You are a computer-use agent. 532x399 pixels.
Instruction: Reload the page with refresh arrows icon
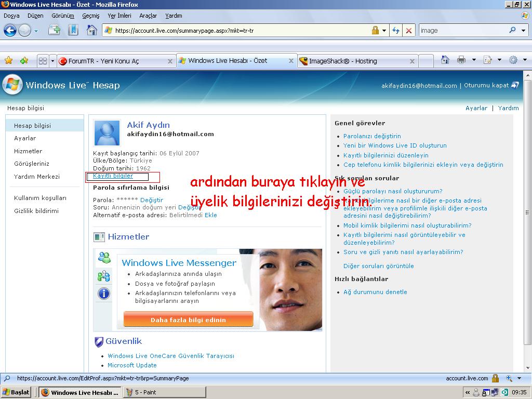[395, 31]
